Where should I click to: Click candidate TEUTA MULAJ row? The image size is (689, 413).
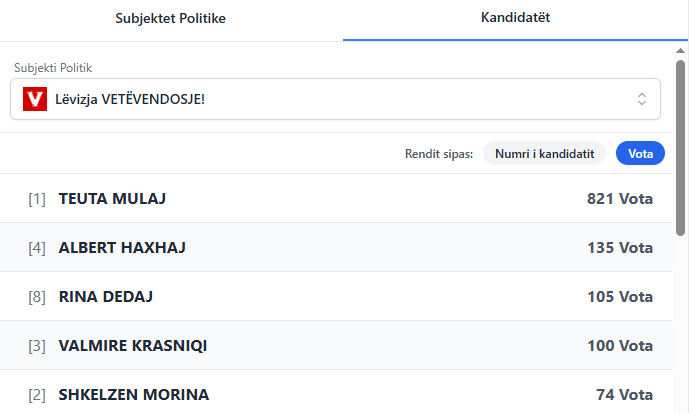(x=112, y=199)
